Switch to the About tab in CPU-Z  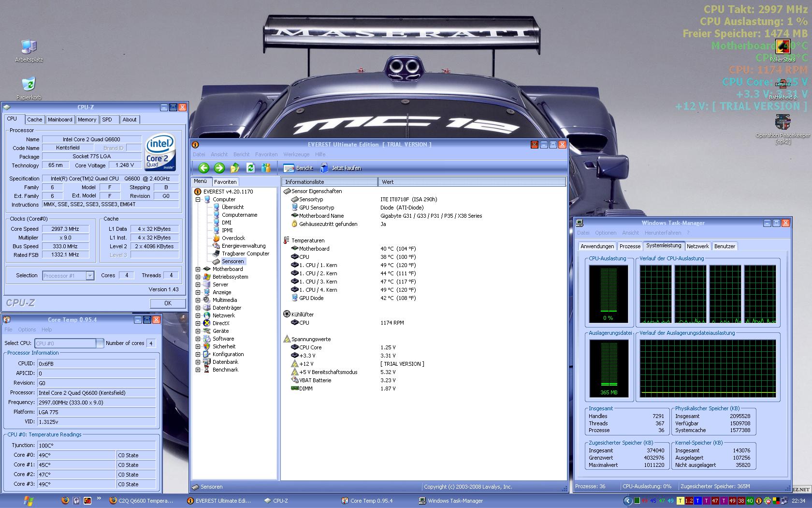click(129, 120)
